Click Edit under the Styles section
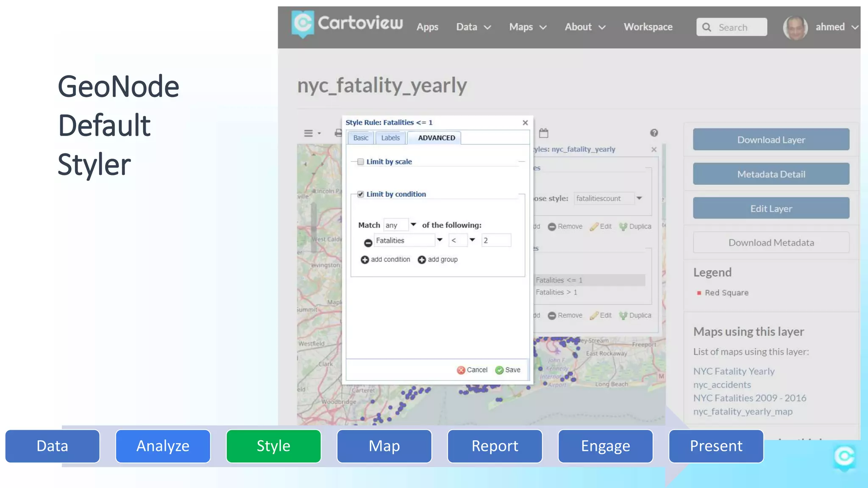Screen dimensions: 868x488 (x=601, y=227)
